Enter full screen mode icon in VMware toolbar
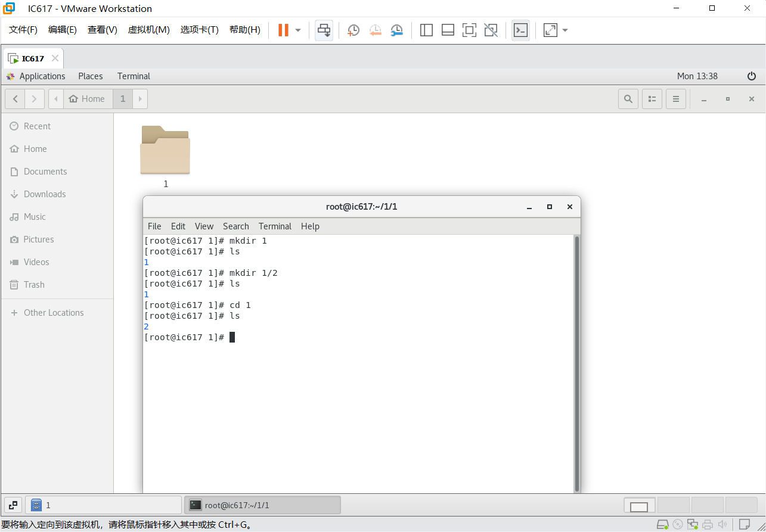The height and width of the screenshot is (532, 766). pos(469,30)
